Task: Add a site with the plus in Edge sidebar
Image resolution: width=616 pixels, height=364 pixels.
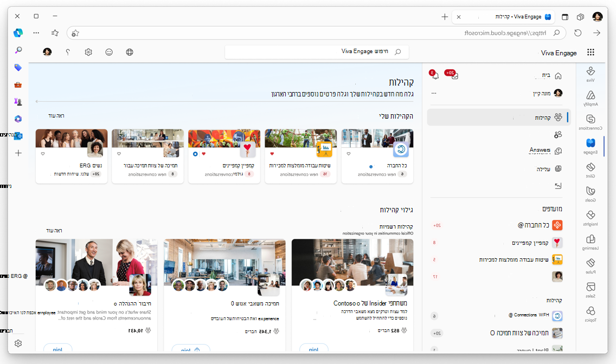Action: pyautogui.click(x=18, y=153)
